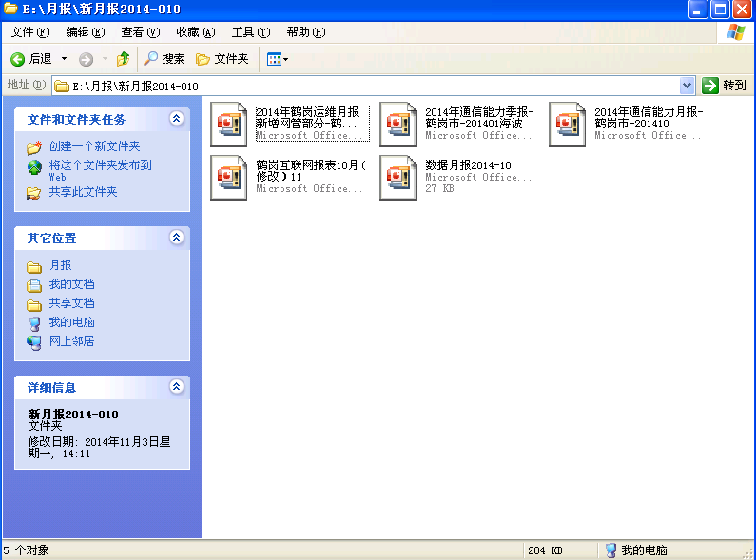Viewport: 756px width, 560px height.
Task: Click the Forward arrow icon
Action: (x=86, y=59)
